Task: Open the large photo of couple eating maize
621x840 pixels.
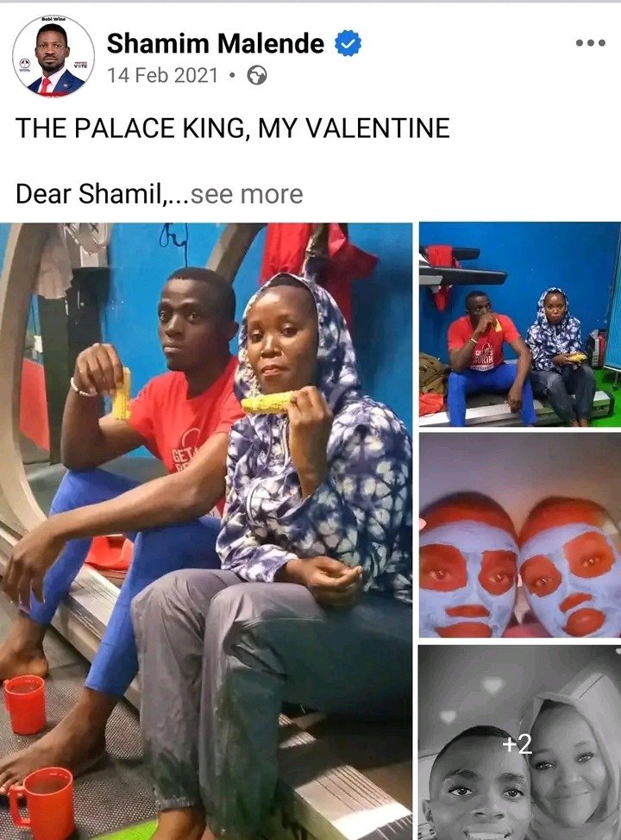Action: point(206,531)
